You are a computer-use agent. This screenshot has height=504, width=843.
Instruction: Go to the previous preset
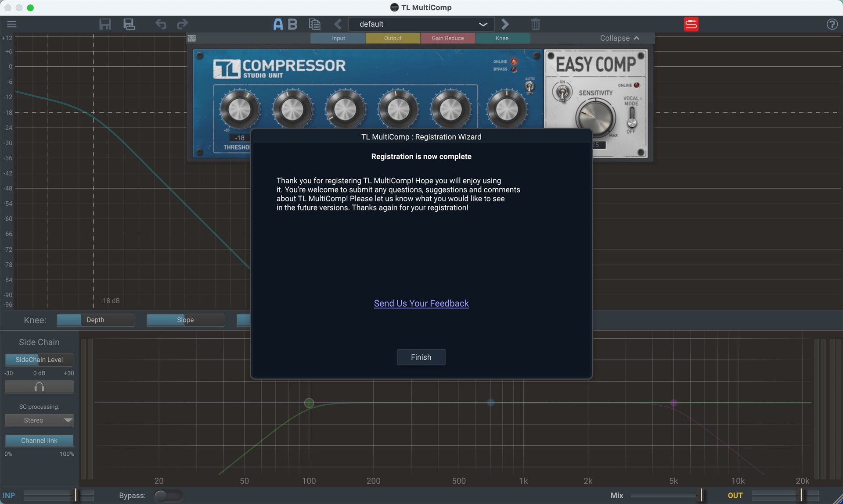click(338, 24)
